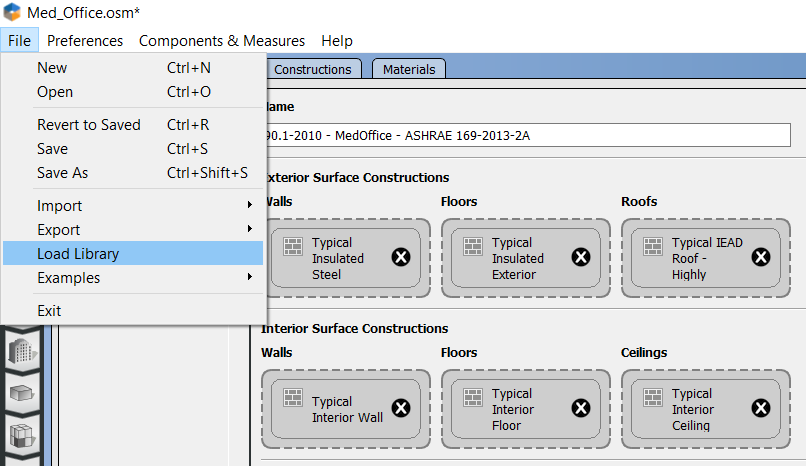This screenshot has width=806, height=466.
Task: Open the Preferences menu
Action: (85, 41)
